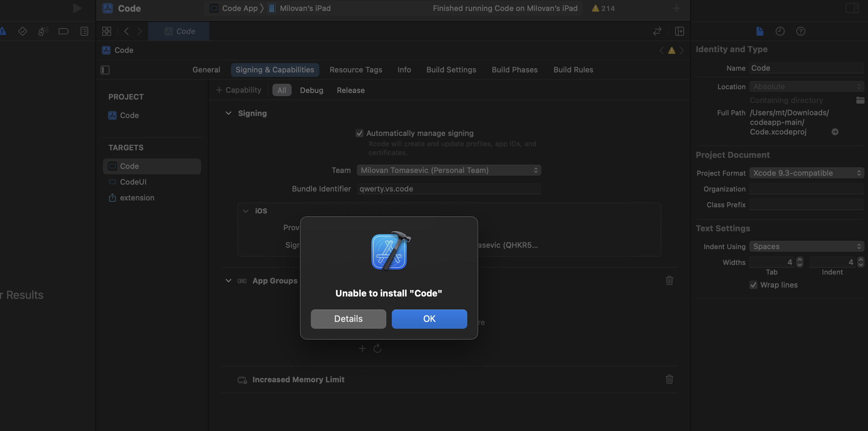Image resolution: width=868 pixels, height=431 pixels.
Task: Open the Report navigator icon
Action: click(84, 31)
